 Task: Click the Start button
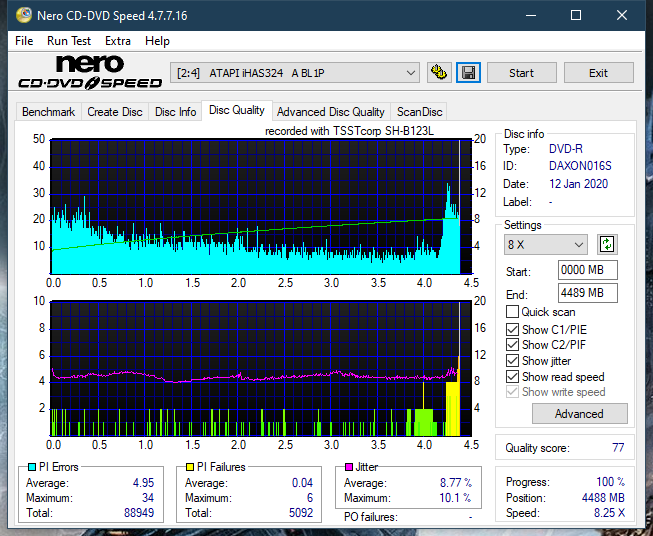point(521,73)
